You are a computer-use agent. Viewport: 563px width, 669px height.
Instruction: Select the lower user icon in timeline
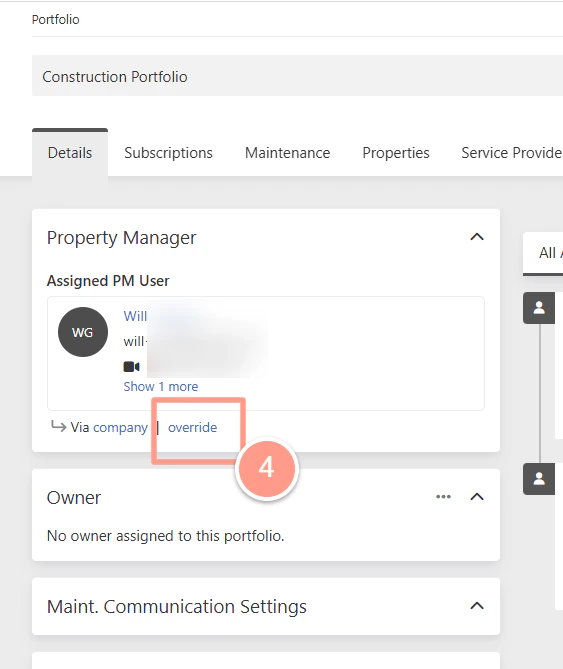pyautogui.click(x=539, y=479)
